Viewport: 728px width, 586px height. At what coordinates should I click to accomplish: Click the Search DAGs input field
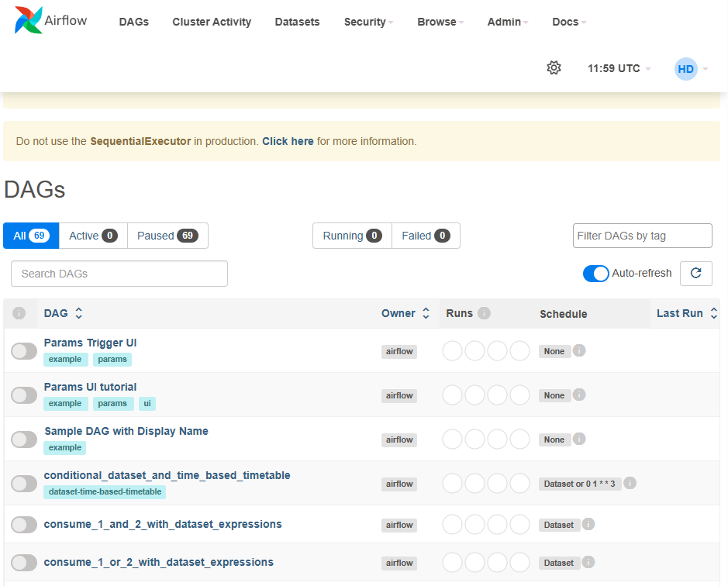[119, 274]
